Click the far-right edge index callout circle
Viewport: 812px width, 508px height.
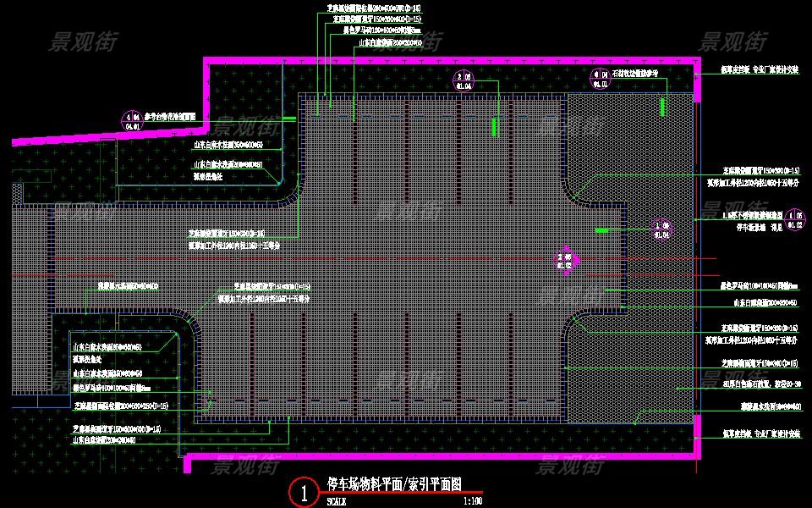pos(794,219)
